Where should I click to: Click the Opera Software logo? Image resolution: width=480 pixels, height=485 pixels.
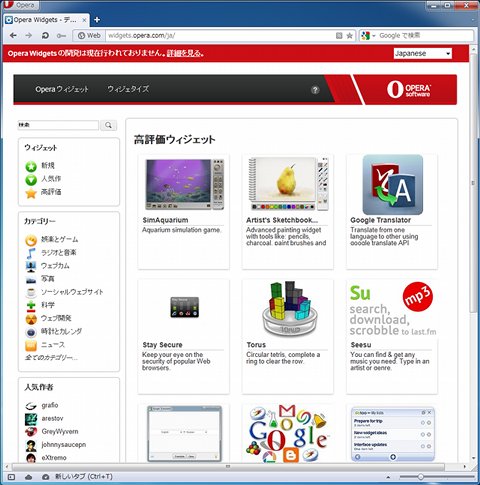tap(409, 89)
